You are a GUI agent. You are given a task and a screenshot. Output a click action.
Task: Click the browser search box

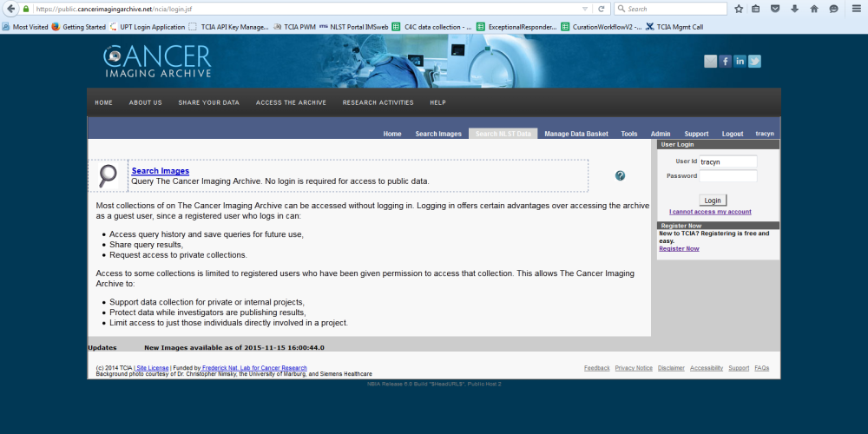(670, 9)
